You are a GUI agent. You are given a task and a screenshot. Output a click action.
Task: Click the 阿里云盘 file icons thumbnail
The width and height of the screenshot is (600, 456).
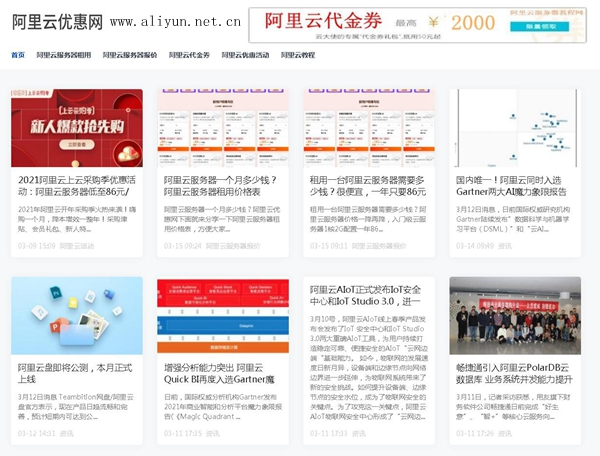tap(77, 316)
